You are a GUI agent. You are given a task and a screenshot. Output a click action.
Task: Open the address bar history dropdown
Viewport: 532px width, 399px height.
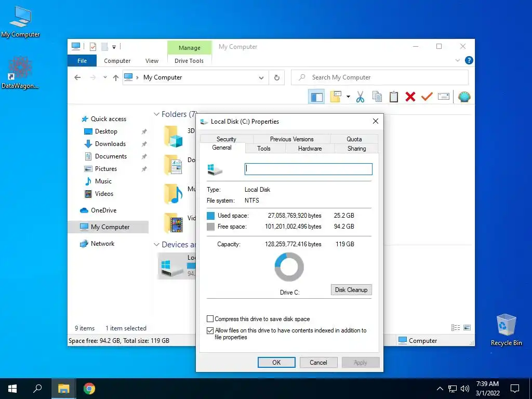(x=261, y=78)
